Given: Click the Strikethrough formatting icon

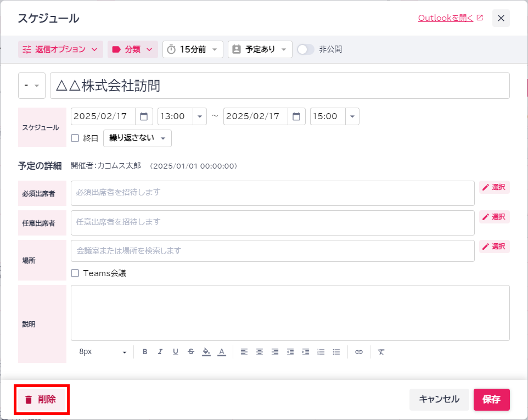Looking at the screenshot, I should pyautogui.click(x=191, y=351).
